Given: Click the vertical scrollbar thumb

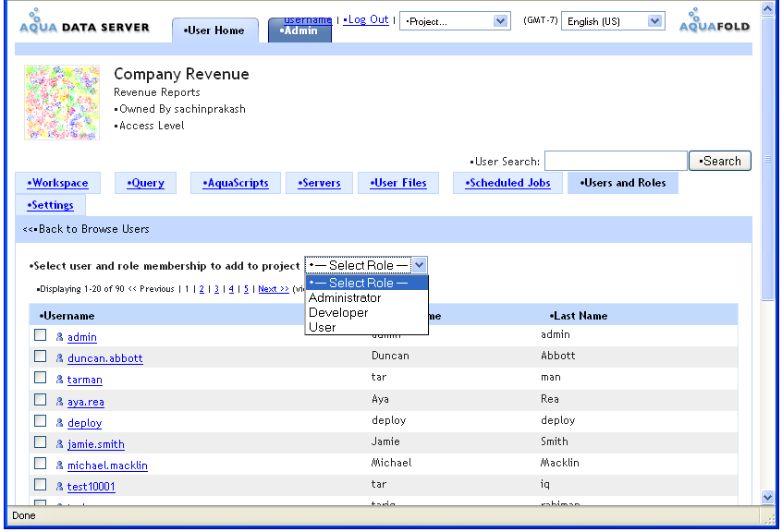Looking at the screenshot, I should [x=767, y=159].
